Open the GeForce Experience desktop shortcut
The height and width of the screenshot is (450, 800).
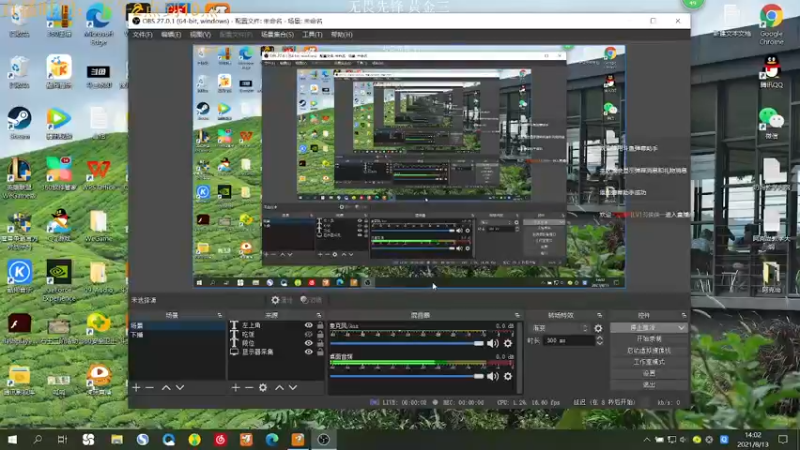click(x=58, y=281)
